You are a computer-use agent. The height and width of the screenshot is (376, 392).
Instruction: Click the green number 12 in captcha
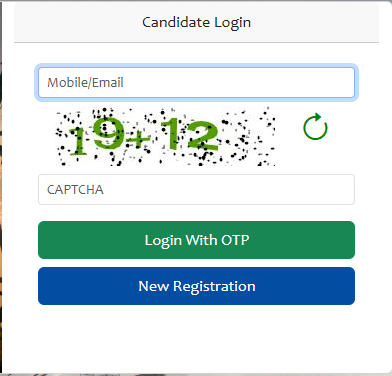[189, 135]
